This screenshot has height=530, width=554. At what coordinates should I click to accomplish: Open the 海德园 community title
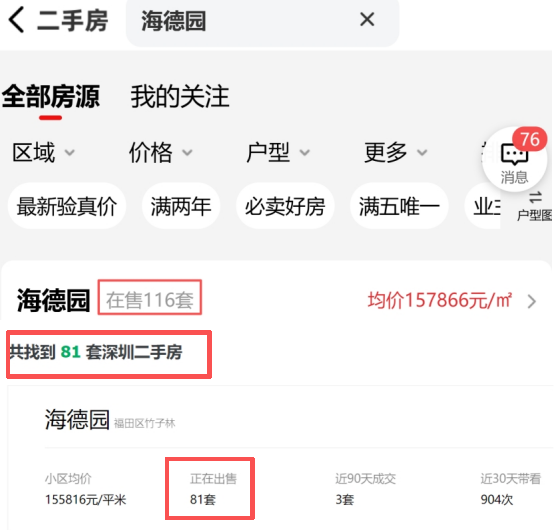tap(53, 300)
